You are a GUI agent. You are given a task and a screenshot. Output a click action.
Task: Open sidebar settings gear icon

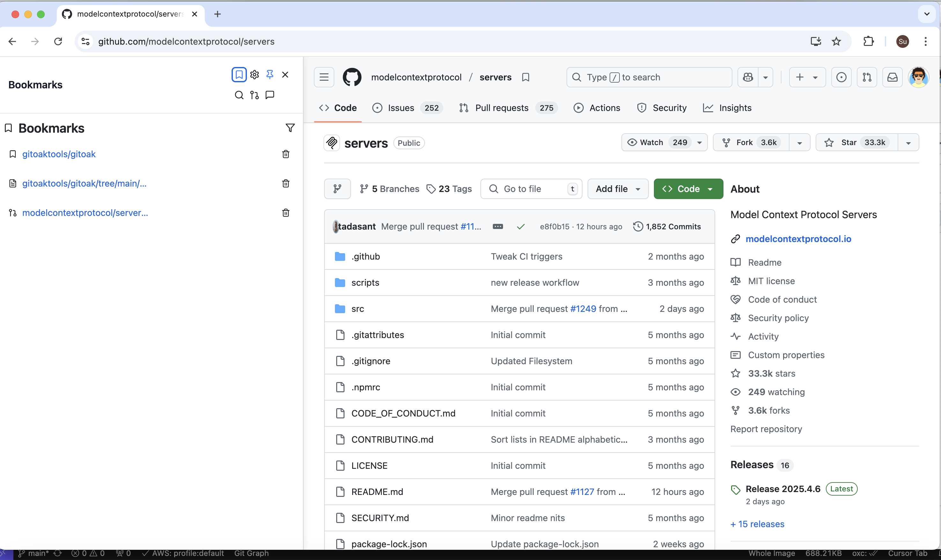click(255, 74)
